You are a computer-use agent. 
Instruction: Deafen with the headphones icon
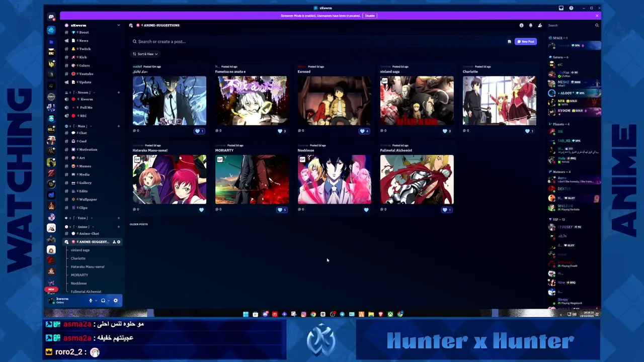[103, 301]
